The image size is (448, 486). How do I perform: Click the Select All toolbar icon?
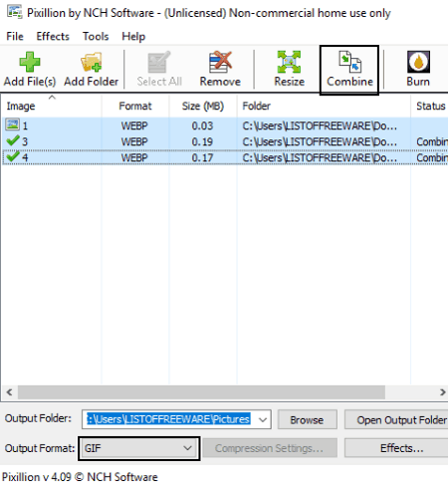pyautogui.click(x=159, y=62)
